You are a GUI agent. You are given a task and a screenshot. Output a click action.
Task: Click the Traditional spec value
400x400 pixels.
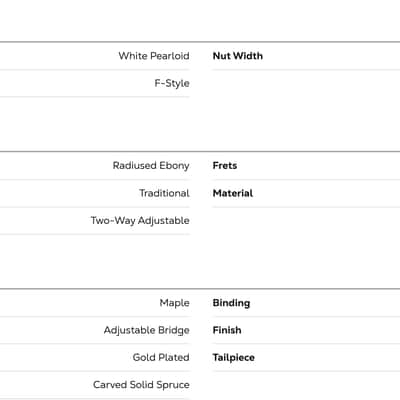164,193
